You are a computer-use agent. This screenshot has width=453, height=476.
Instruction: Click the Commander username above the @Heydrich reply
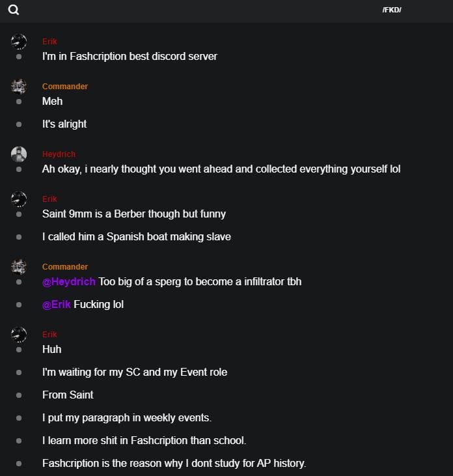(65, 267)
